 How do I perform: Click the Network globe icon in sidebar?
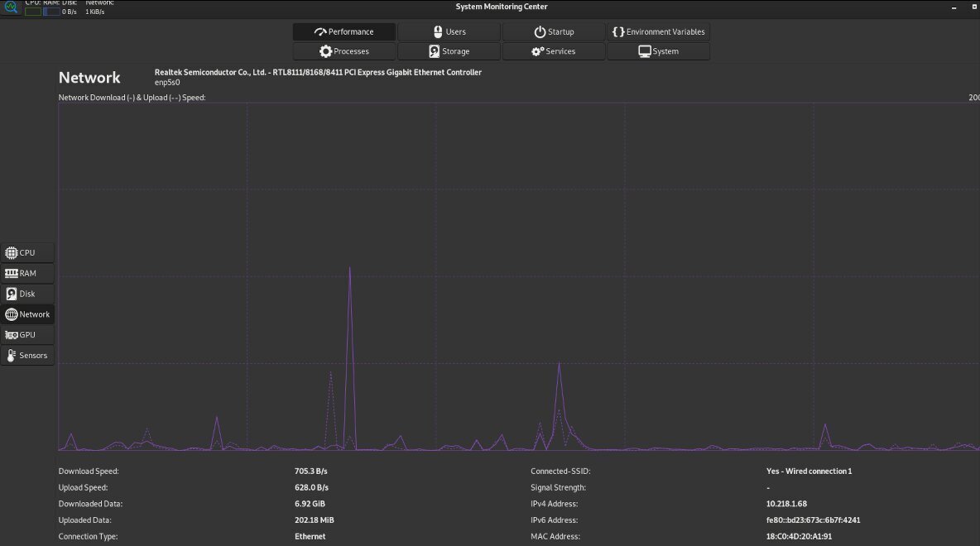pos(12,314)
